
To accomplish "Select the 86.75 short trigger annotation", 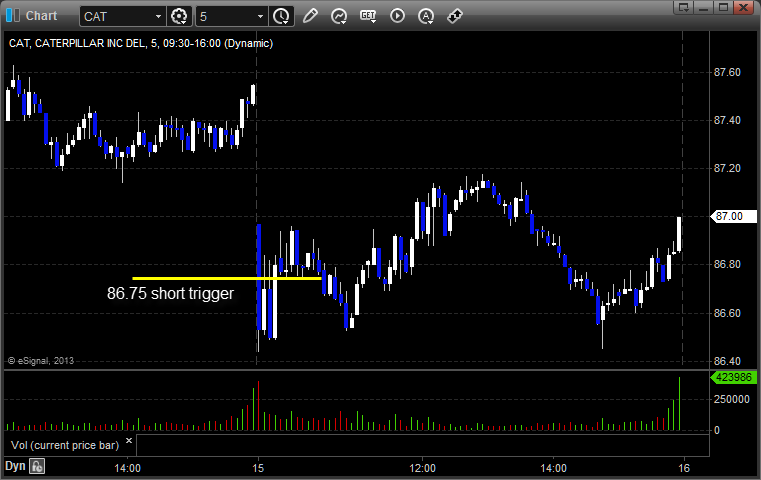I will 170,294.
